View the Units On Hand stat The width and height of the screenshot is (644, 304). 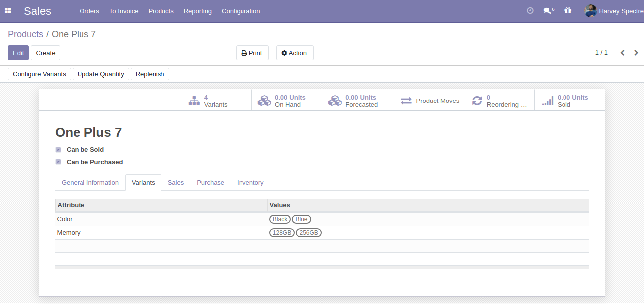tap(287, 101)
